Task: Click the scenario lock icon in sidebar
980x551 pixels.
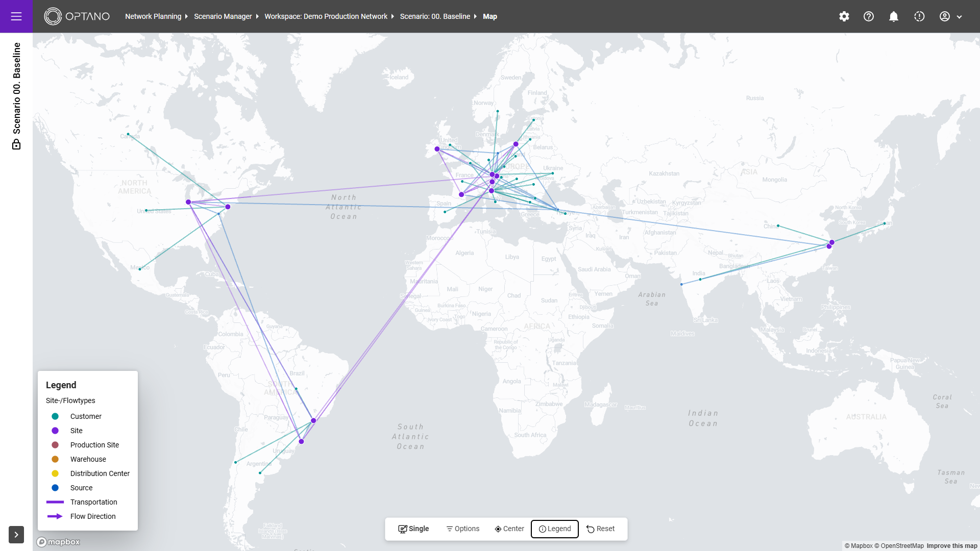Action: coord(16,145)
